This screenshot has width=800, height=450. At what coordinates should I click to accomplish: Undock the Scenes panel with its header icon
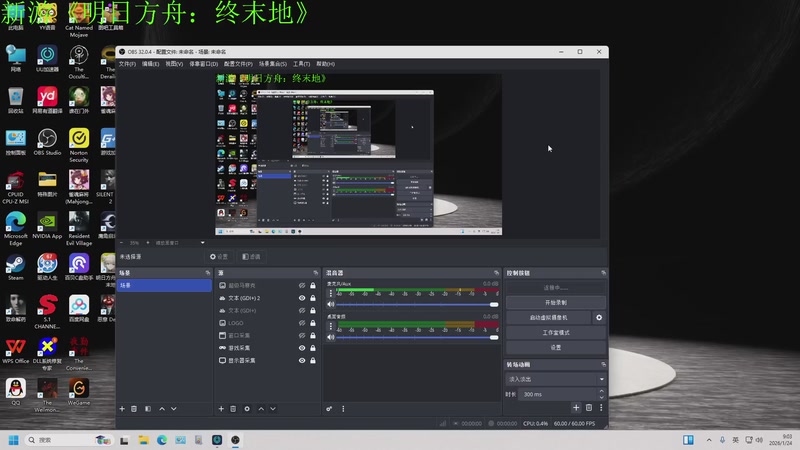[x=208, y=273]
